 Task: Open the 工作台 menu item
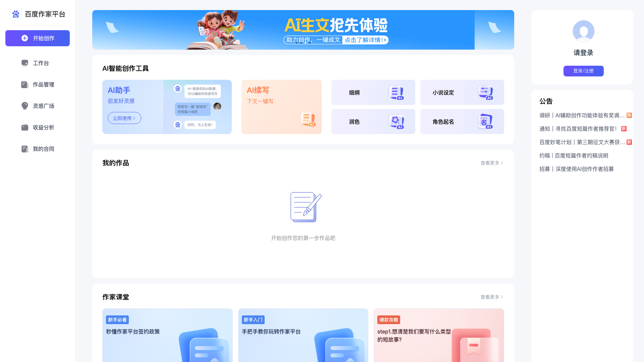[x=38, y=63]
